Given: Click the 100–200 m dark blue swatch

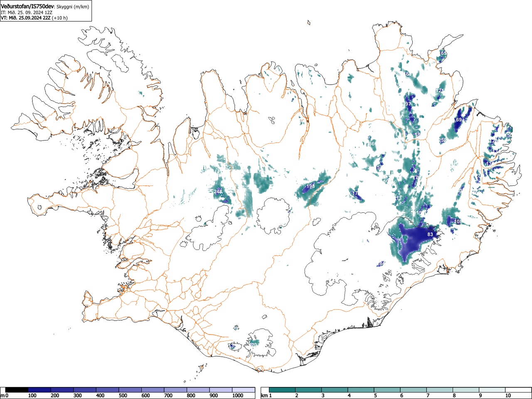Looking at the screenshot, I should tap(39, 390).
